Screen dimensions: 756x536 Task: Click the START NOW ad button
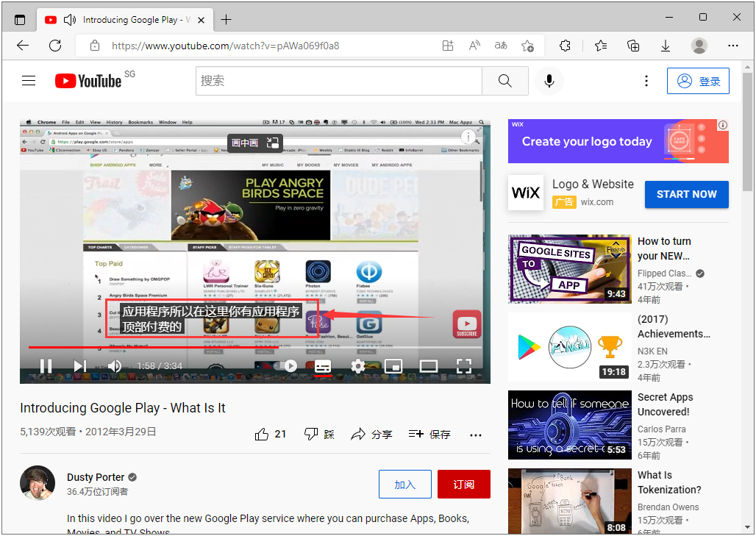click(687, 194)
